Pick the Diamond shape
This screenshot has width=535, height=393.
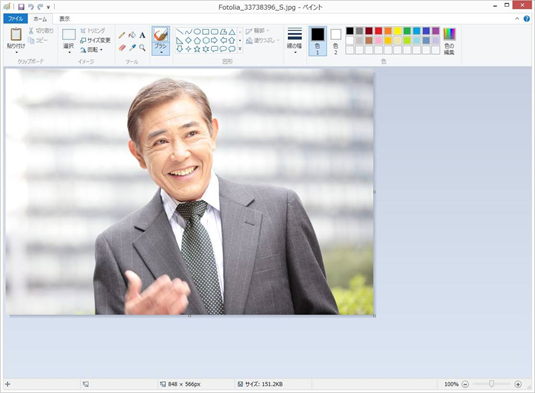click(188, 41)
